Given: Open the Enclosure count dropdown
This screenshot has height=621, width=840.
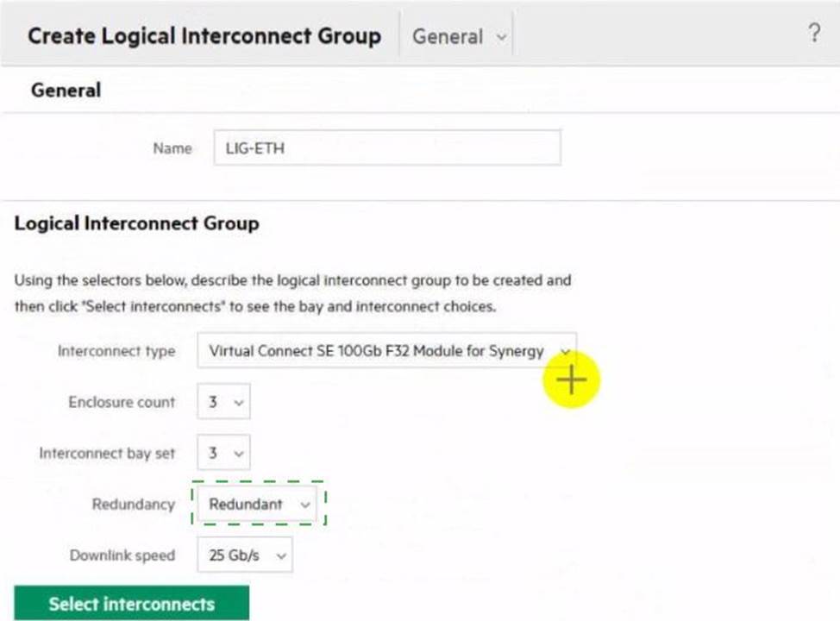Looking at the screenshot, I should (223, 402).
